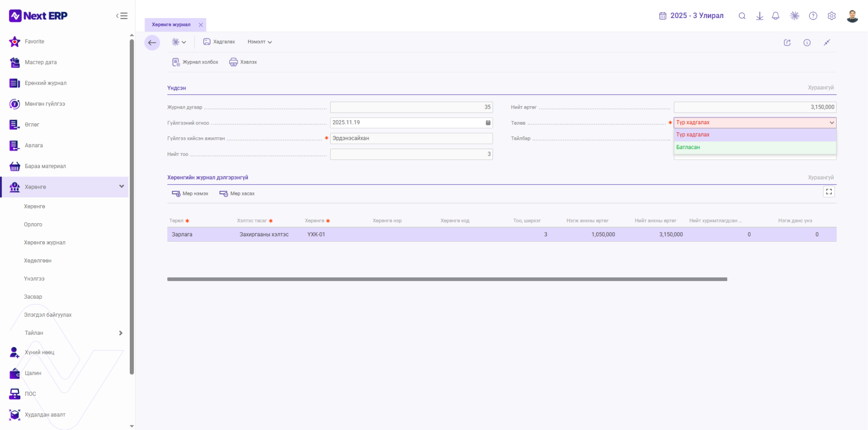Viewport: 868px width, 430px height.
Task: Collapse the Хөрөнгө sidebar section chevron
Action: pyautogui.click(x=121, y=187)
